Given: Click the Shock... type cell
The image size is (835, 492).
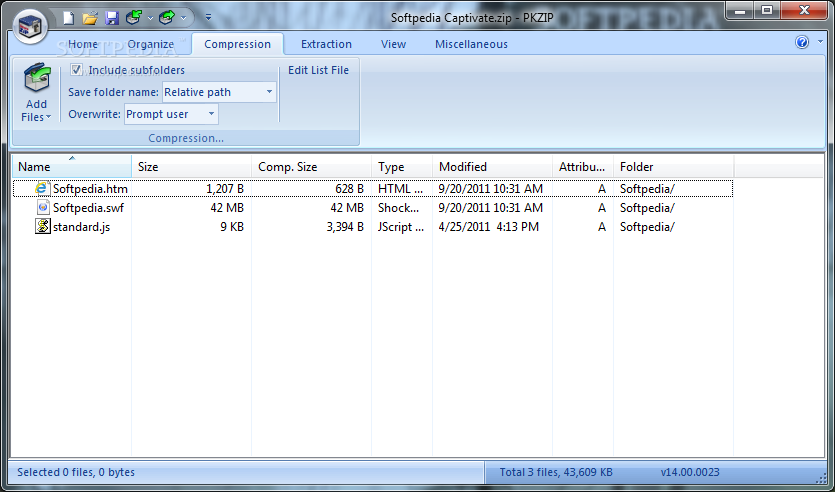Looking at the screenshot, I should coord(398,208).
